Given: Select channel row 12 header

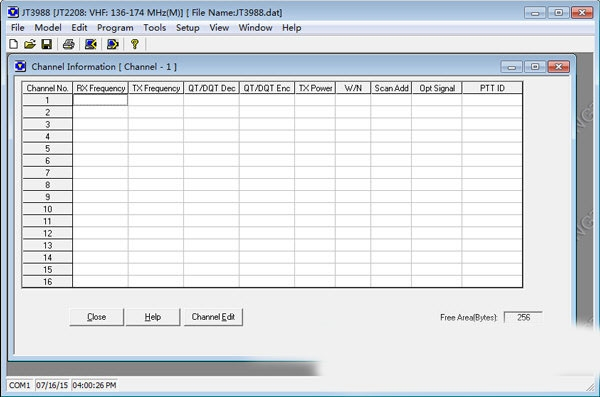Looking at the screenshot, I should (47, 233).
